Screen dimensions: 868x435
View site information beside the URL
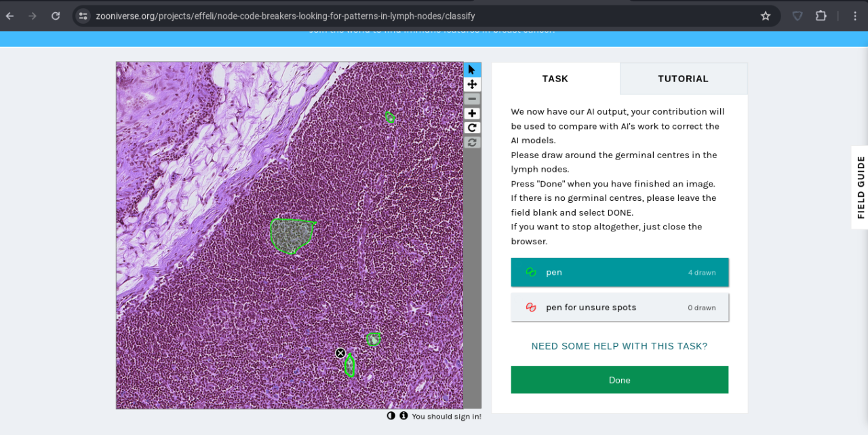(83, 16)
